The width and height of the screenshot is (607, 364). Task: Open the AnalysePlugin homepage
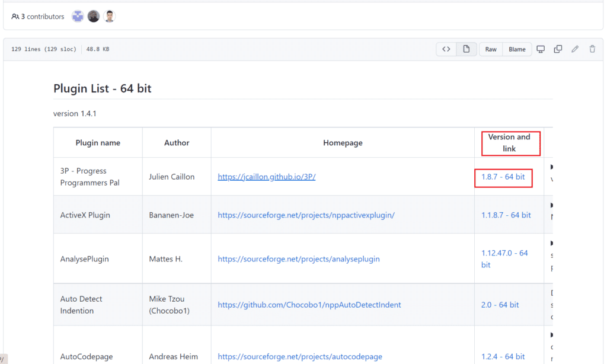click(299, 259)
